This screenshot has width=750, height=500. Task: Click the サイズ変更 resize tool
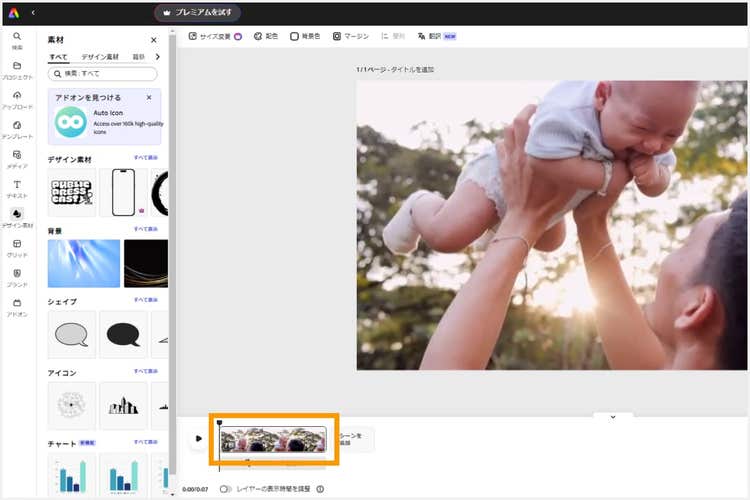coord(215,36)
